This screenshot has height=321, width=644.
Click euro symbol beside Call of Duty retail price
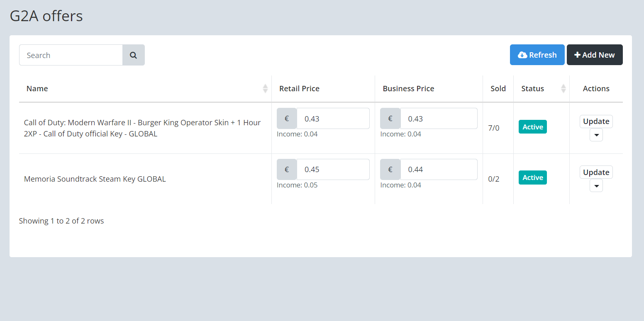[x=287, y=119]
